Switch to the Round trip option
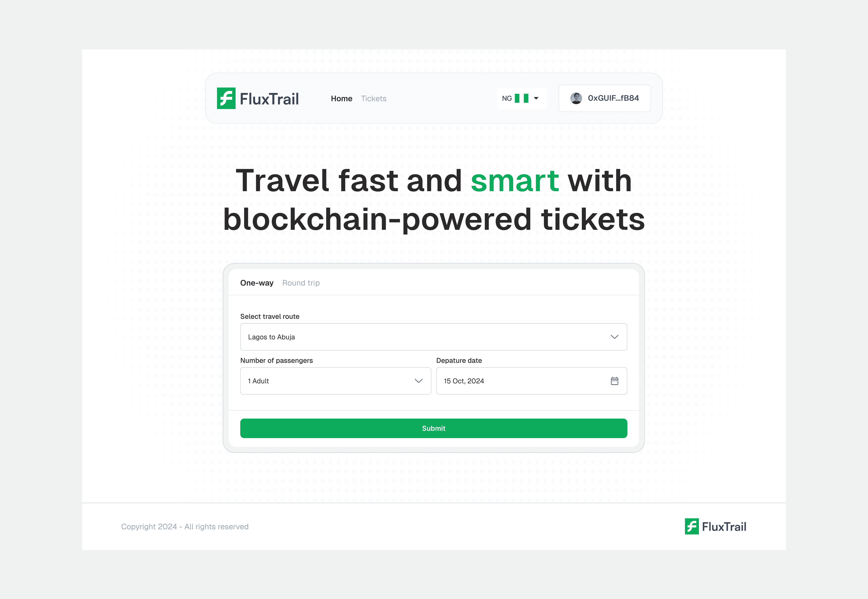 [301, 283]
